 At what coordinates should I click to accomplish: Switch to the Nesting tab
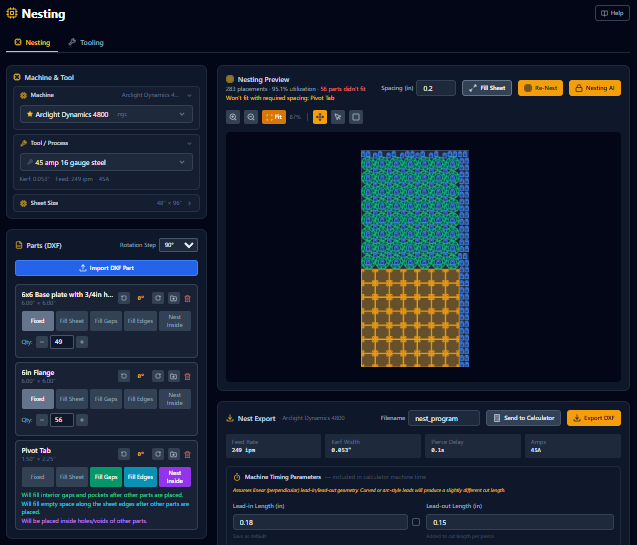coord(32,42)
